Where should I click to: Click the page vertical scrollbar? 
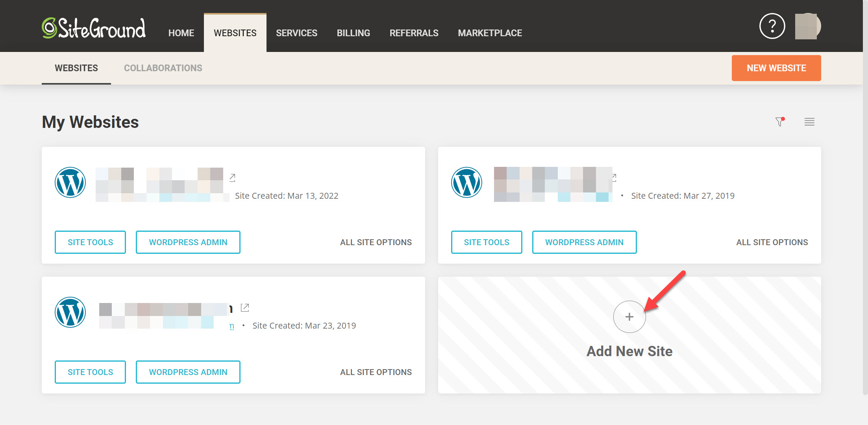[x=865, y=197]
